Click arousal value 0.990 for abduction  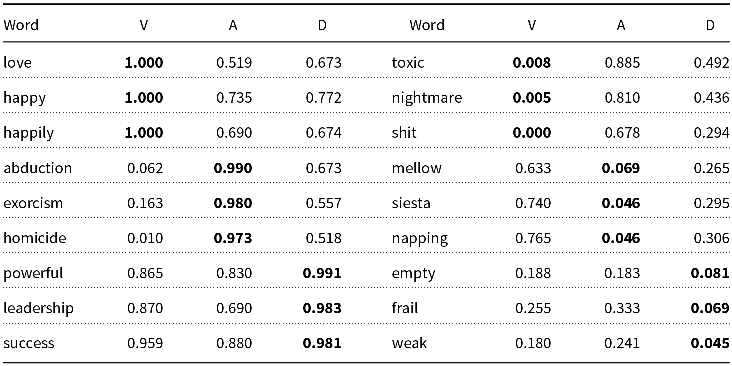[233, 168]
